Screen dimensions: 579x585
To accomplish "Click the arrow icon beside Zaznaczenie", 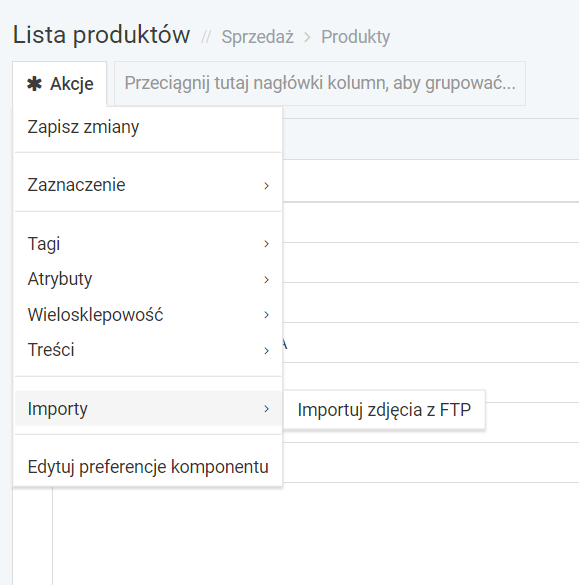I will (x=266, y=185).
